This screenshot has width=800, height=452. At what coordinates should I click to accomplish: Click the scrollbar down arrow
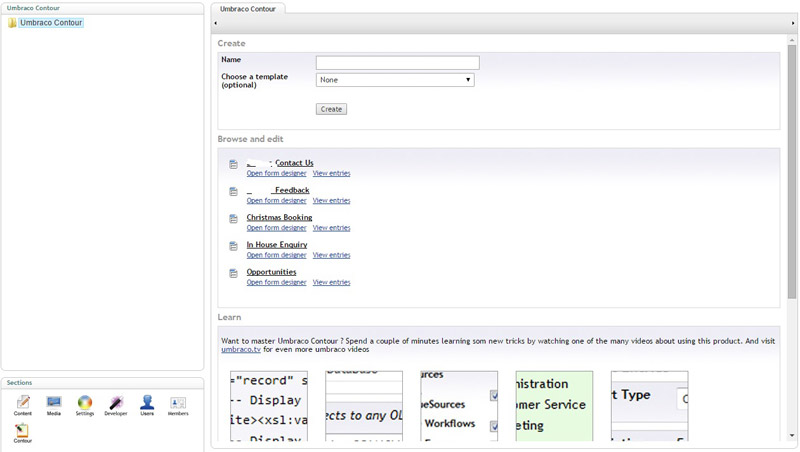(x=792, y=436)
